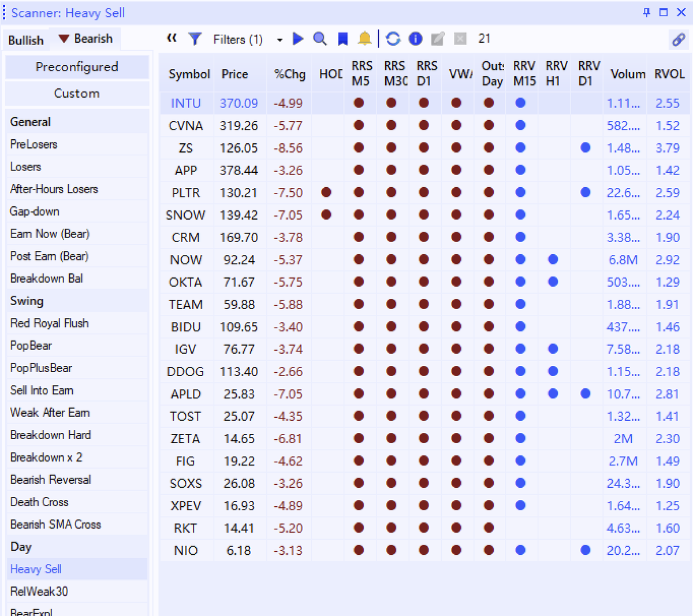Collapse the Day group header
The image size is (693, 616).
[77, 547]
